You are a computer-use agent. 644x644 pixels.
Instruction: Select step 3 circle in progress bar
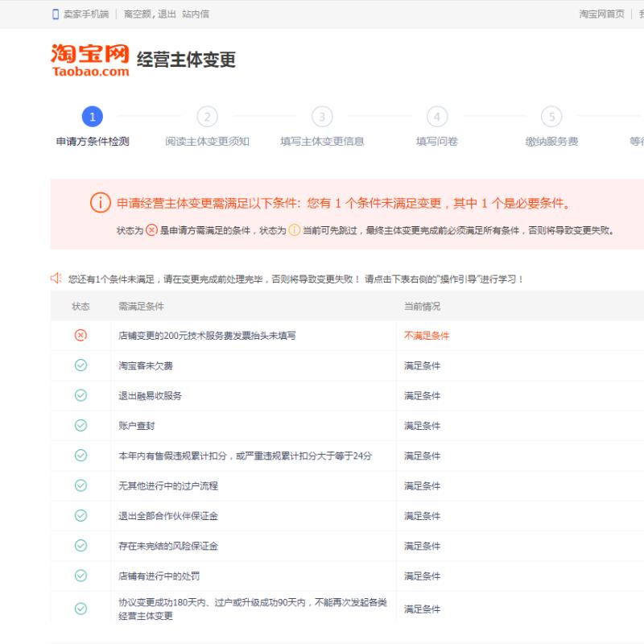coord(322,117)
